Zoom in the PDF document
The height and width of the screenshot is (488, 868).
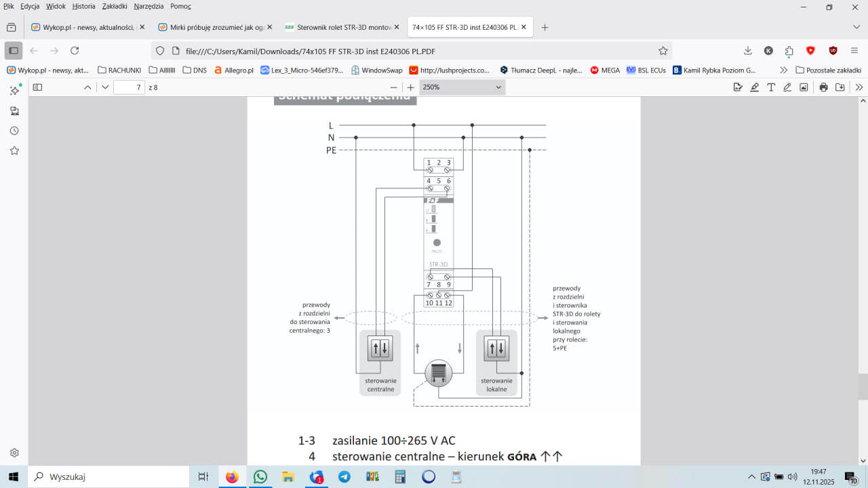pos(410,87)
